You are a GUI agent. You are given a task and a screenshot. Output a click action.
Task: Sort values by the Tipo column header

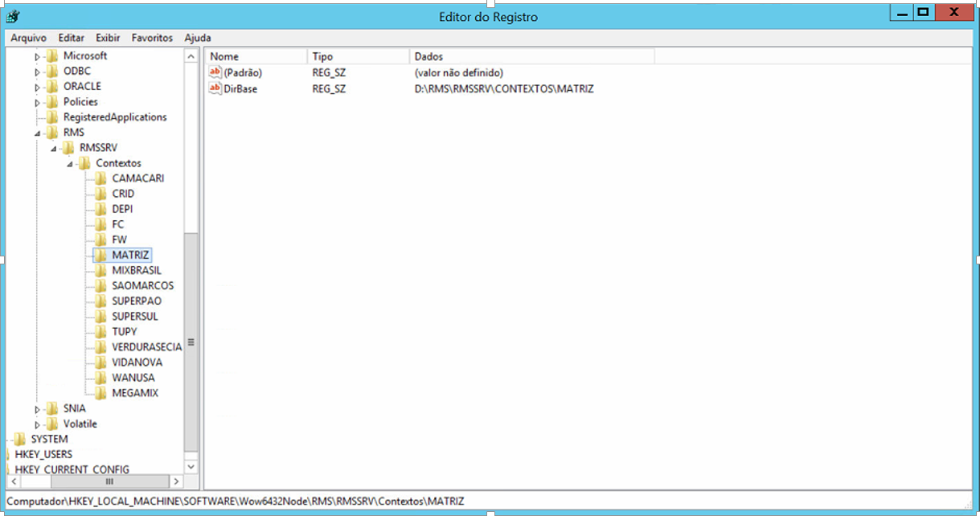click(359, 56)
